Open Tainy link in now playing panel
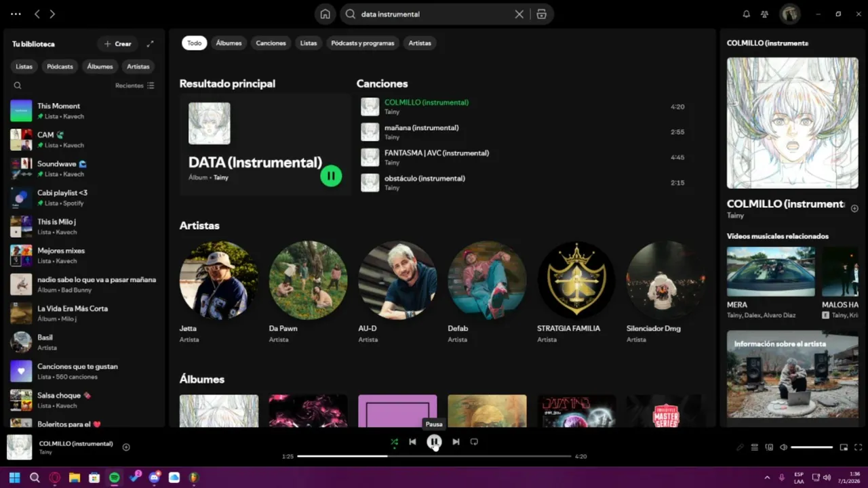 point(735,216)
